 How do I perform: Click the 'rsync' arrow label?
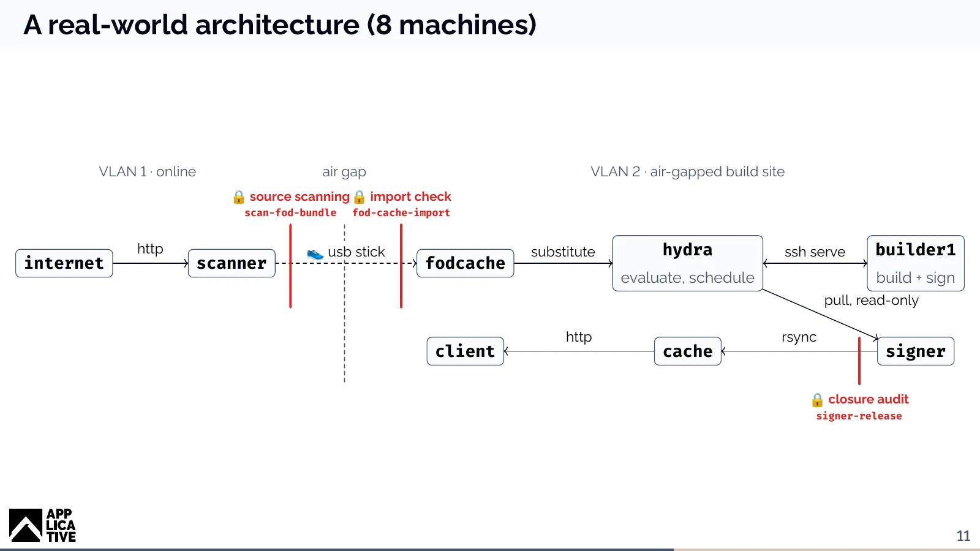[x=799, y=337]
